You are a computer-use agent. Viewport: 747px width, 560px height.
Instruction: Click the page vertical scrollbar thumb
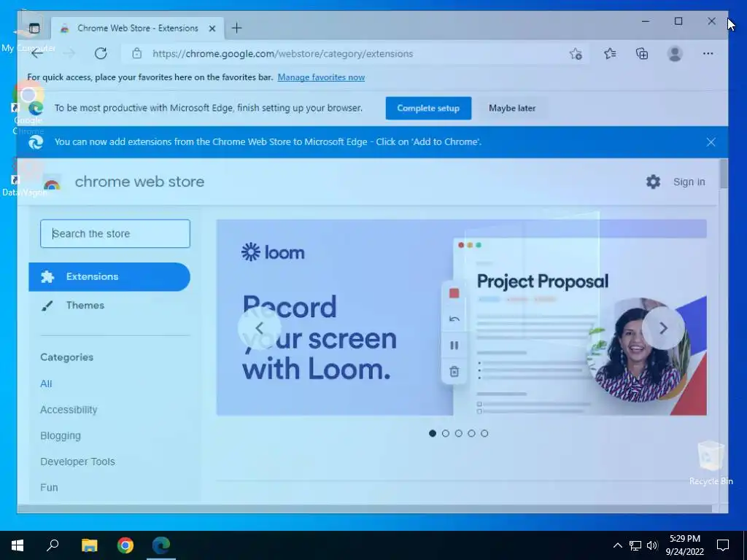coord(724,174)
